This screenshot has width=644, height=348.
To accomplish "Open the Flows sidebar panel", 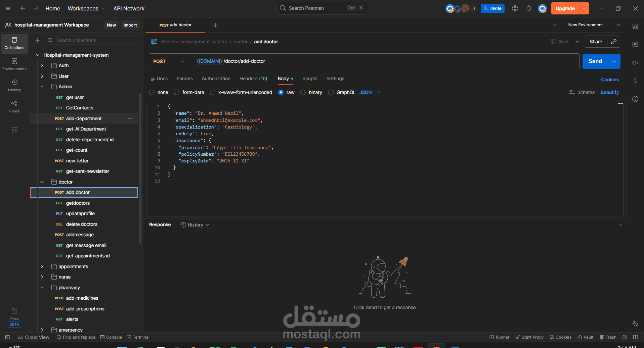I will [x=14, y=107].
